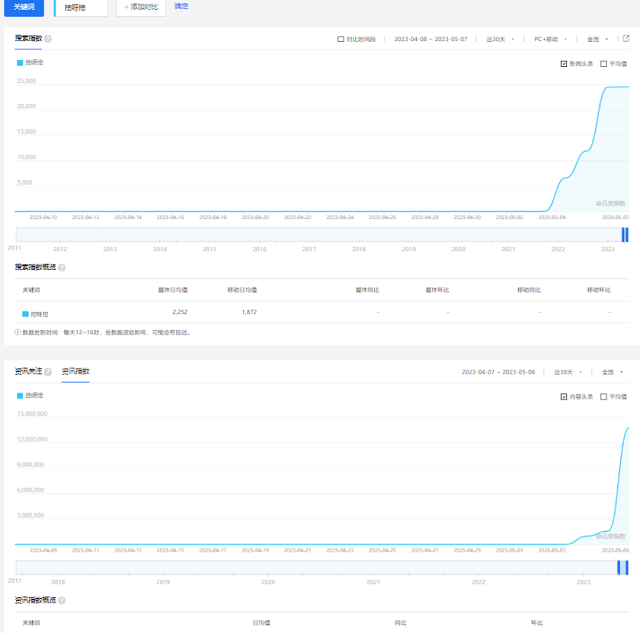Screen dimensions: 640x633
Task: Enable 平均值 checkbox in the 资讯指数 chart
Action: 603,397
